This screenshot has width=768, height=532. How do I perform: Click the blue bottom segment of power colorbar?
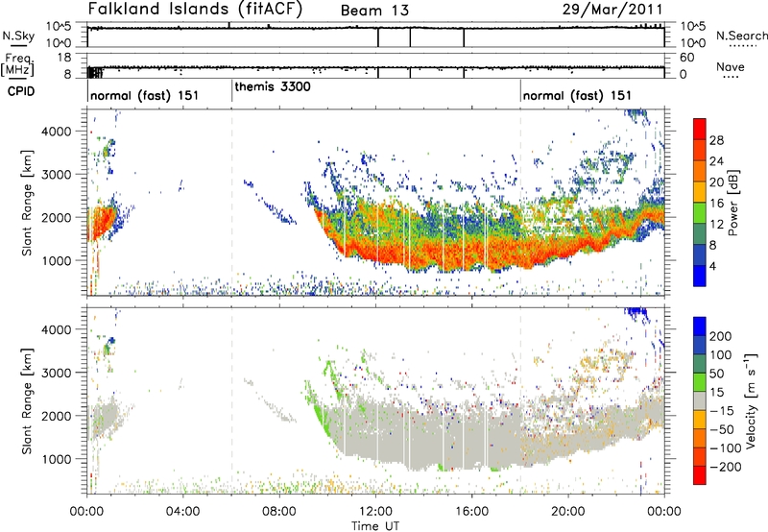[700, 276]
